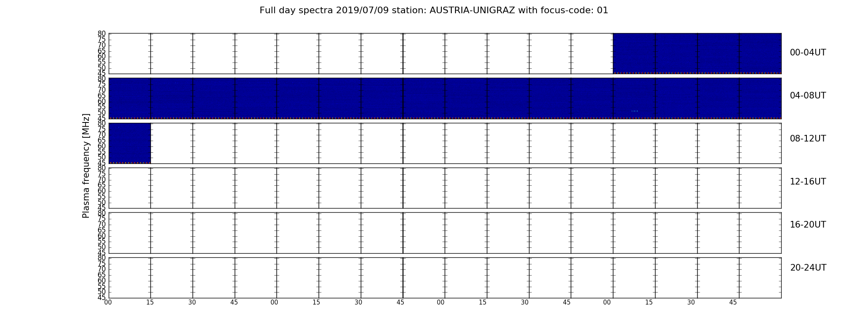This screenshot has width=868, height=331.
Task: Click inside the empty 20-24UT spectrogram panel
Action: click(445, 278)
